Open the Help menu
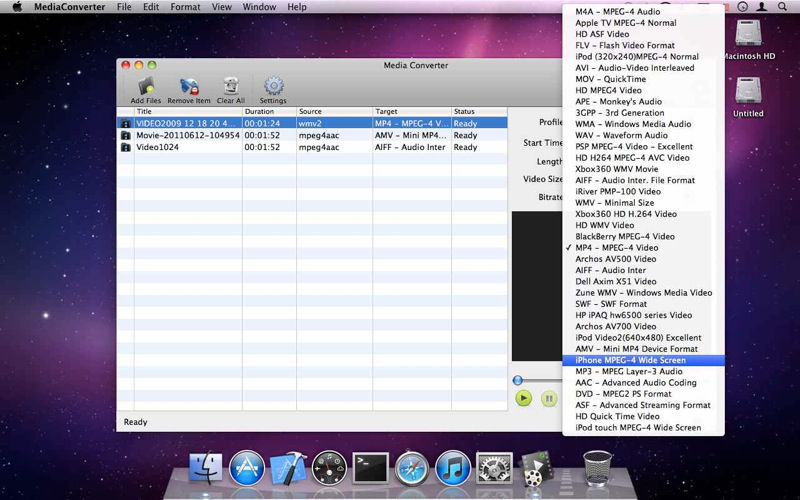Image resolution: width=800 pixels, height=500 pixels. click(x=296, y=7)
